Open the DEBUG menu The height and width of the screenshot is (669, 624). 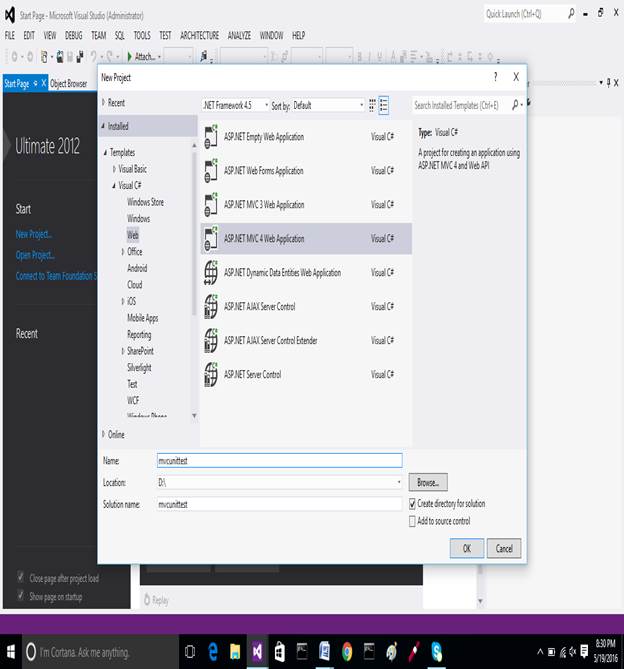(x=73, y=35)
